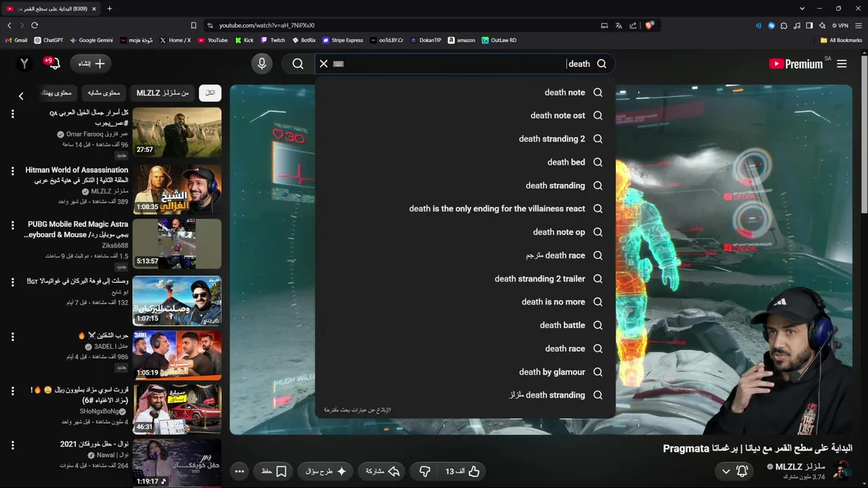Image resolution: width=868 pixels, height=488 pixels.
Task: Open the All Bookmarks folder
Action: coord(841,40)
